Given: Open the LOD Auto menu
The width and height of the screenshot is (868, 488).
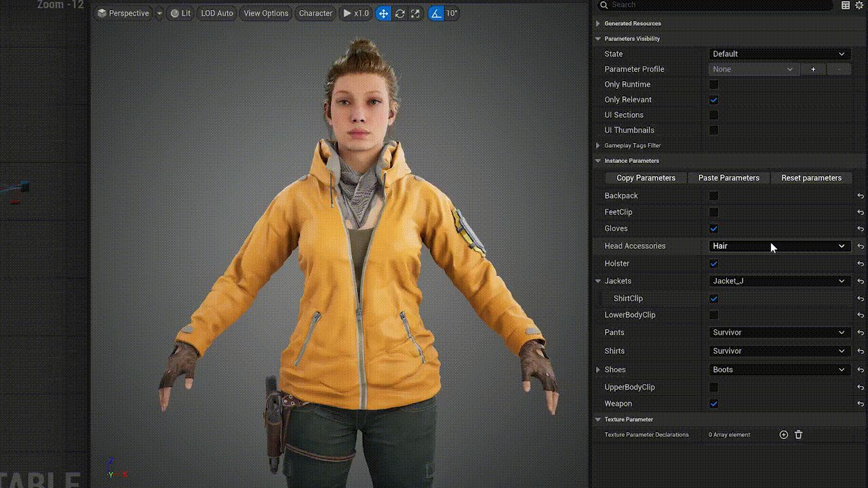Looking at the screenshot, I should pos(217,13).
